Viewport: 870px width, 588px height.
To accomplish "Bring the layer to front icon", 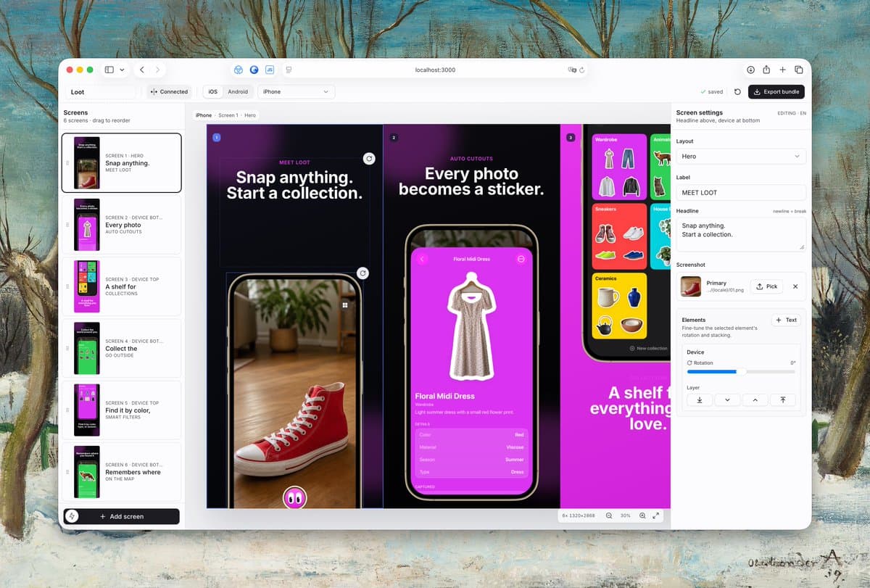I will 783,399.
